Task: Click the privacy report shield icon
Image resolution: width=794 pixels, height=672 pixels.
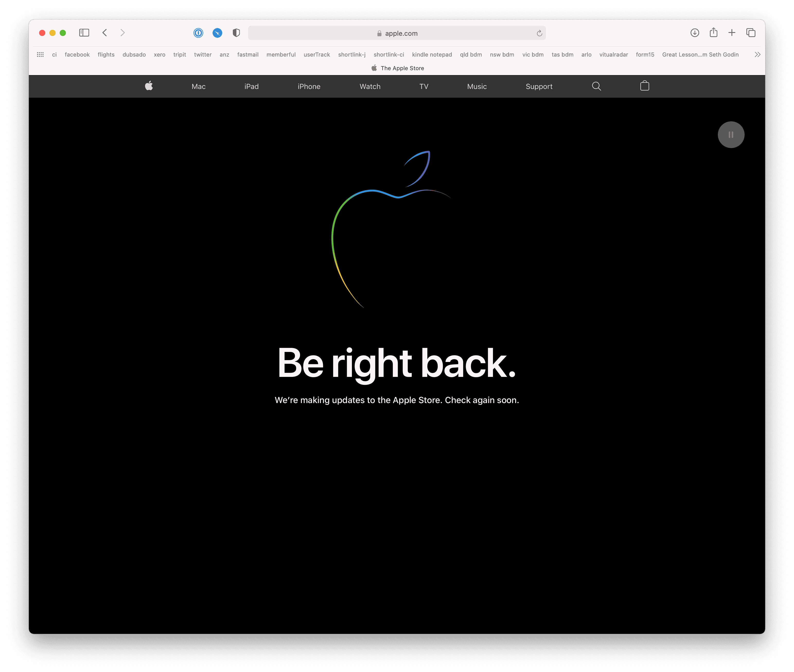Action: [x=236, y=33]
